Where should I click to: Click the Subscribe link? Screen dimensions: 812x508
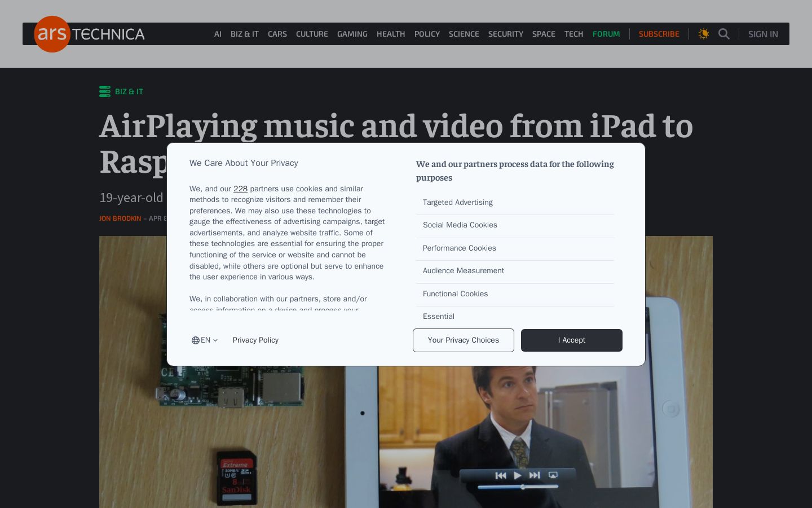[x=659, y=34]
